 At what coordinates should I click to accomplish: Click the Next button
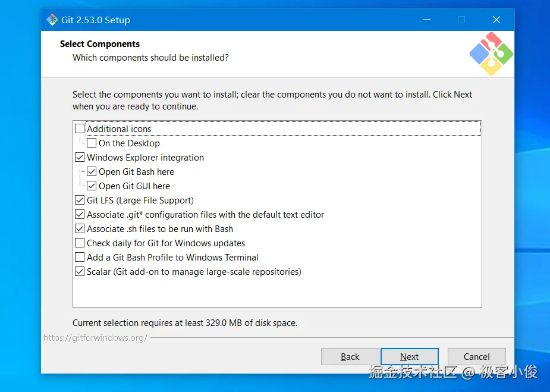(x=409, y=357)
